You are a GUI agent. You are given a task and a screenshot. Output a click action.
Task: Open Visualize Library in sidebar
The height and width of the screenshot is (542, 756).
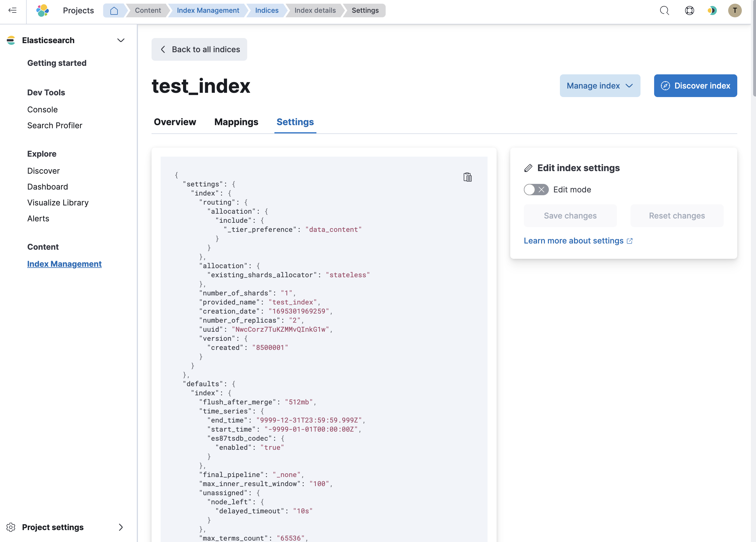tap(58, 203)
